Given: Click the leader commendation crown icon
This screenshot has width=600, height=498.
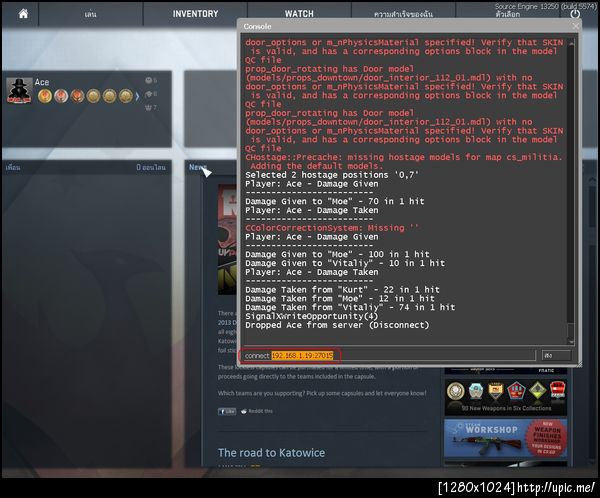Looking at the screenshot, I should pyautogui.click(x=148, y=108).
